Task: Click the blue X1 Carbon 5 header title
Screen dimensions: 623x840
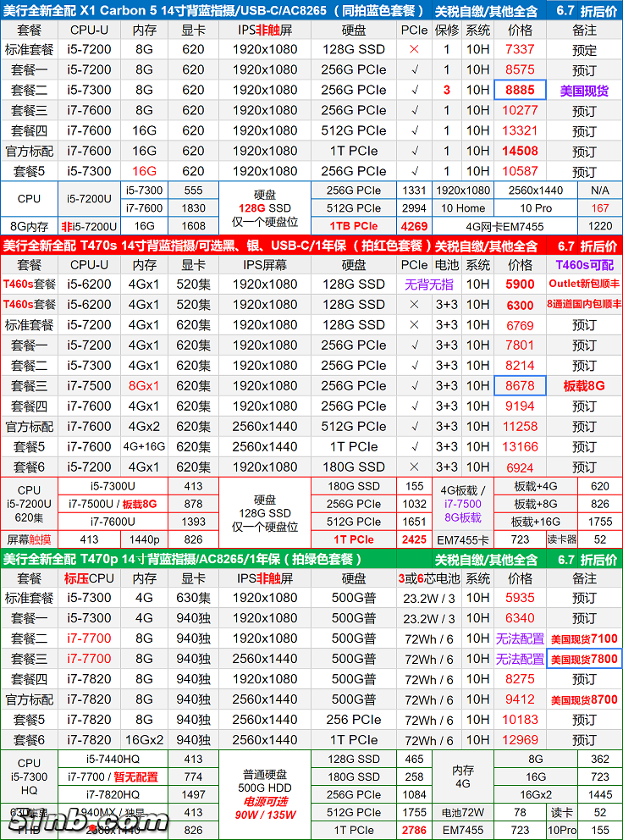Action: pyautogui.click(x=214, y=11)
